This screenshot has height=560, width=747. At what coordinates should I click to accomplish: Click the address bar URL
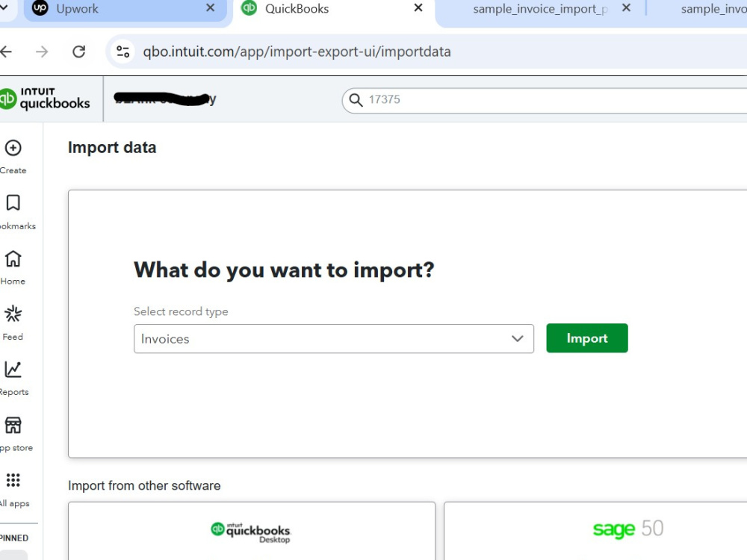[x=297, y=52]
